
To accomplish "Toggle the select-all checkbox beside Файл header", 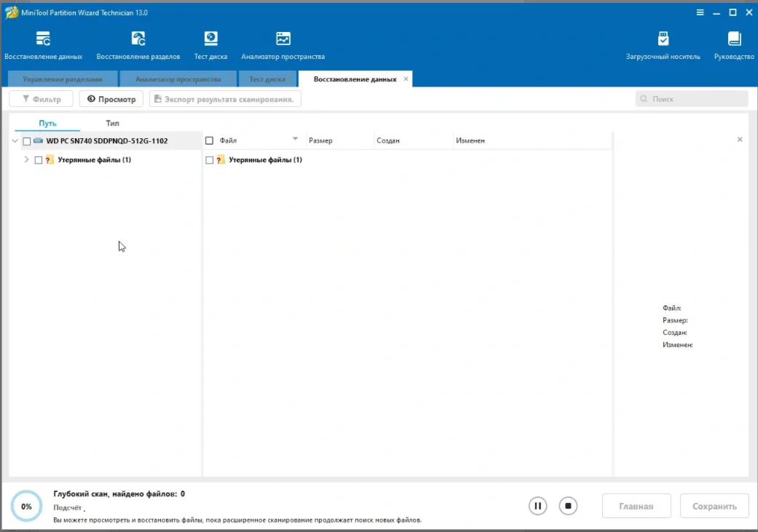I will (x=210, y=140).
